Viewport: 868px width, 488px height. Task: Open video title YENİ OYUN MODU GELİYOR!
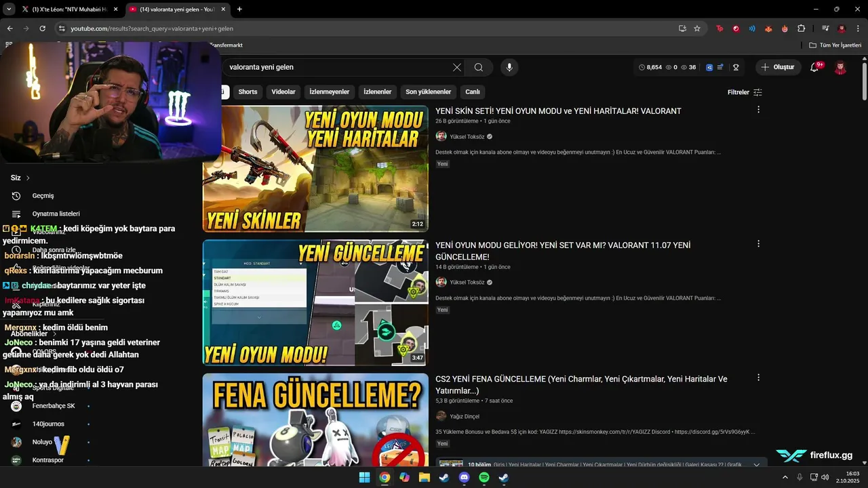(x=563, y=251)
